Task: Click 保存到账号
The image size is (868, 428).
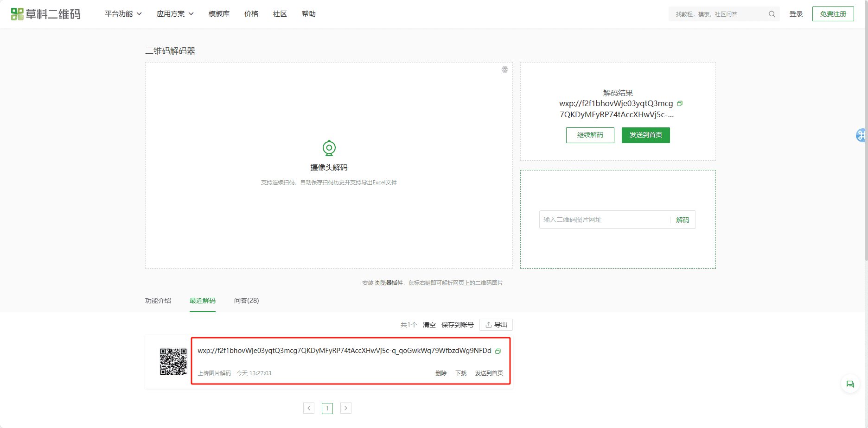Action: click(x=458, y=325)
